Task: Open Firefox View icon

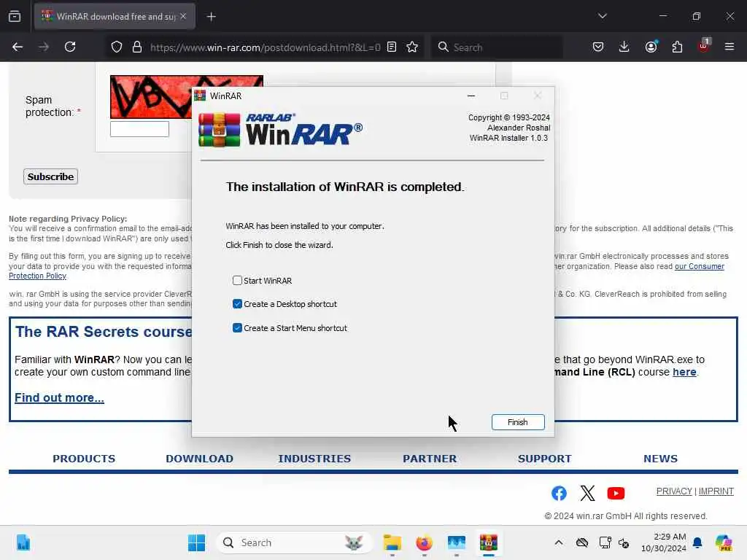Action: tap(15, 16)
